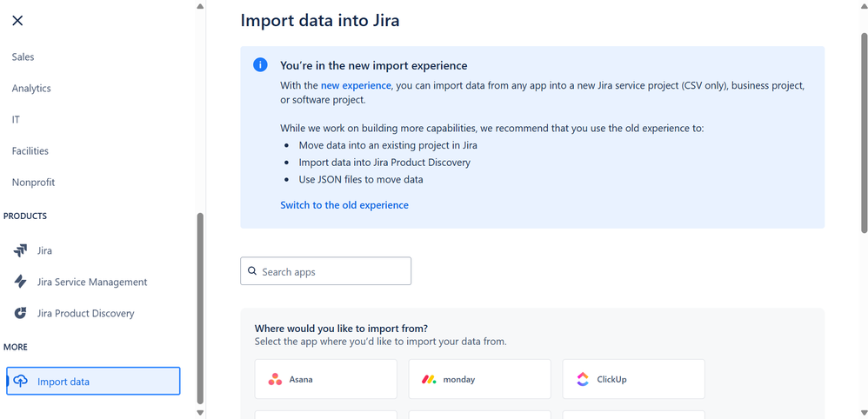The image size is (868, 419).
Task: Follow the 'new experience' link
Action: pyautogui.click(x=356, y=85)
